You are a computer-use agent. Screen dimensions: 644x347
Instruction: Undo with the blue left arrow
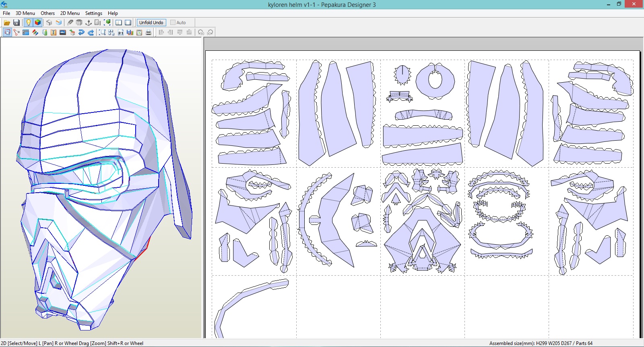[81, 32]
